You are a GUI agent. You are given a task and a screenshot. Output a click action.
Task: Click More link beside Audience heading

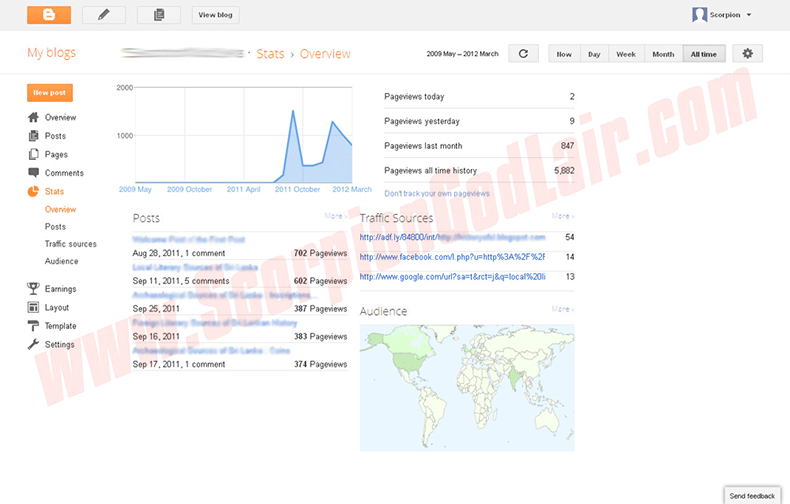pos(563,309)
